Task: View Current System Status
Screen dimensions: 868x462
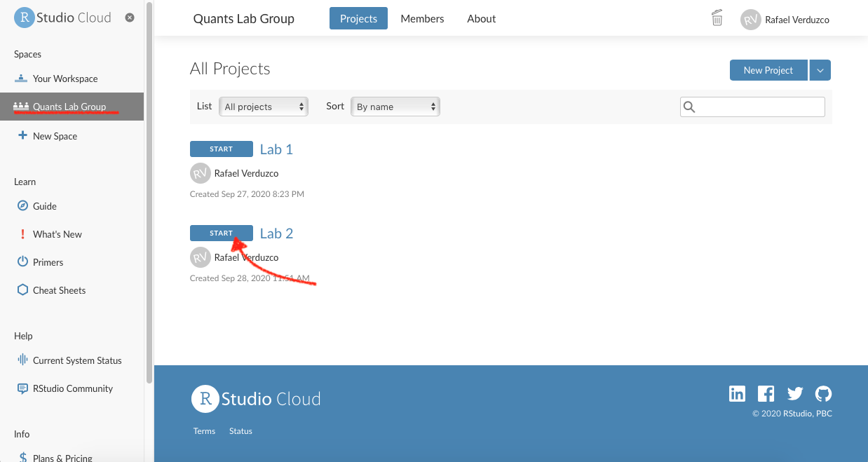Action: [x=77, y=360]
